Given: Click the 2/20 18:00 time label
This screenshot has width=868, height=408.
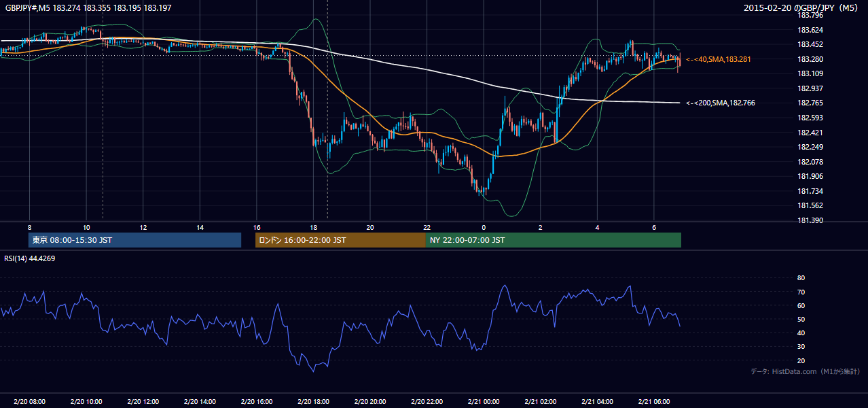Looking at the screenshot, I should pos(313,402).
